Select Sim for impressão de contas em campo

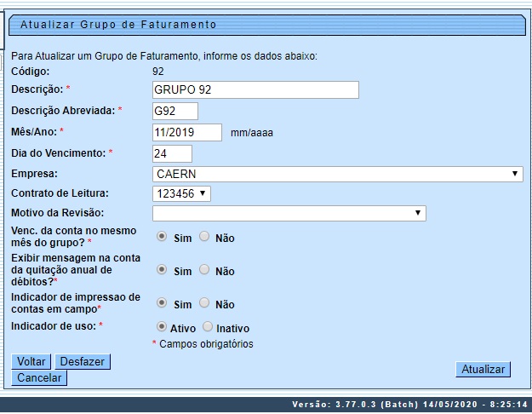tap(162, 303)
